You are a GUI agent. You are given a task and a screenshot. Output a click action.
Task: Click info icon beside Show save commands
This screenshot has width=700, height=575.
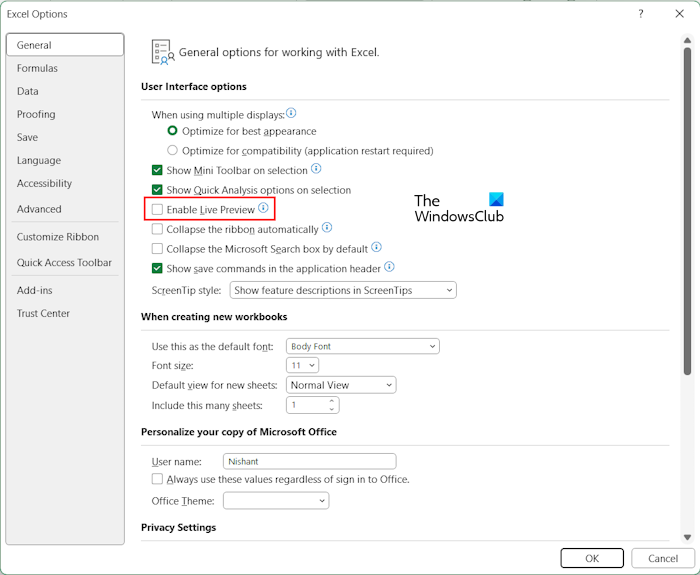point(389,267)
